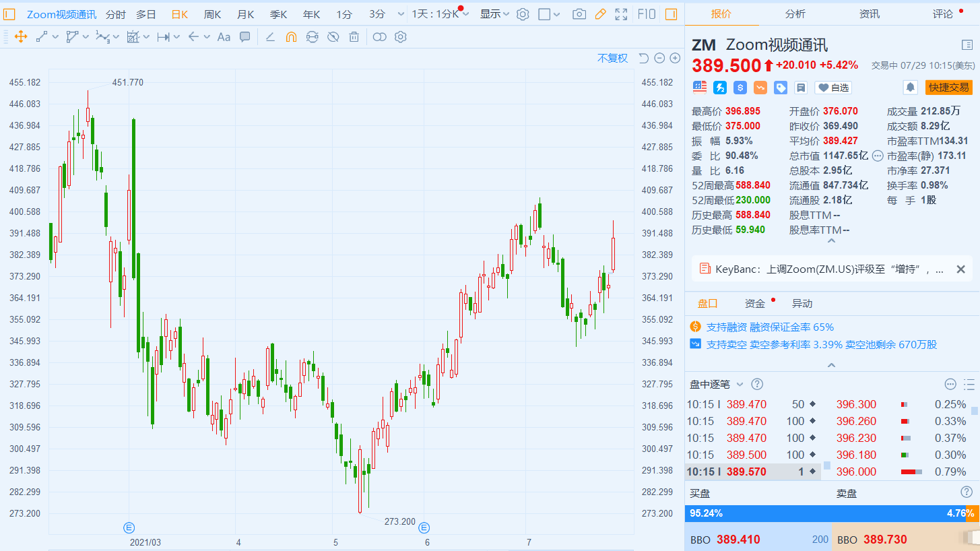
Task: Click the 95.24% buy-sell ratio bar
Action: coord(832,513)
